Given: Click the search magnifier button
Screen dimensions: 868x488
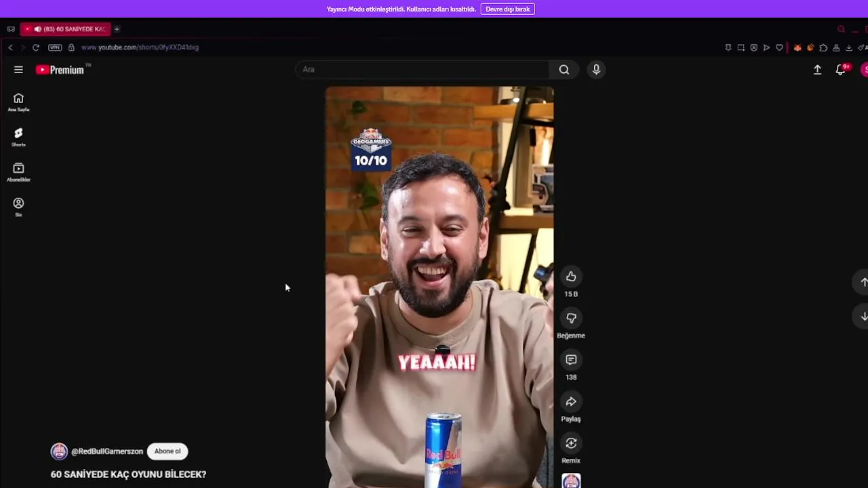Looking at the screenshot, I should [564, 69].
